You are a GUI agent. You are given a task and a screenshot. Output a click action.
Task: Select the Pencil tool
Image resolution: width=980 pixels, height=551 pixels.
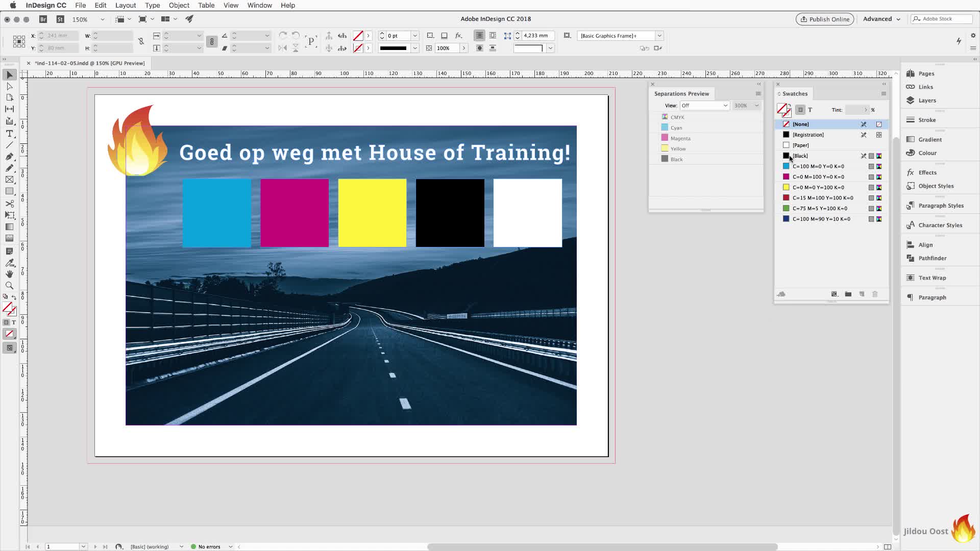tap(9, 168)
